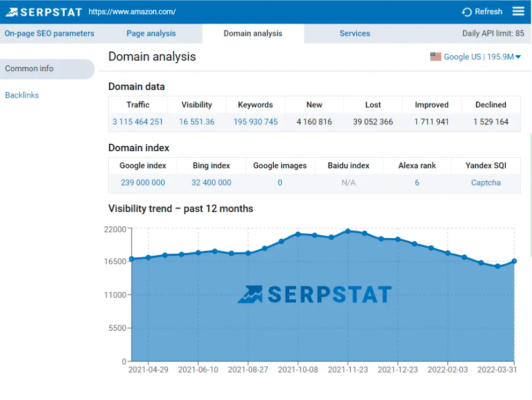Open the Page analysis tab
The width and height of the screenshot is (532, 400).
[151, 33]
